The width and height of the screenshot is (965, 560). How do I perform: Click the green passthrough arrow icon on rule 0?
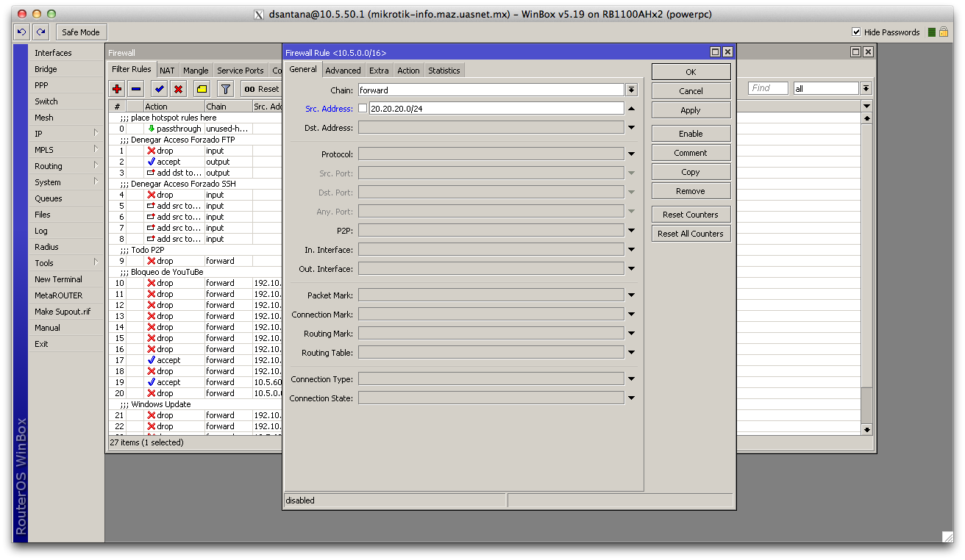(152, 129)
